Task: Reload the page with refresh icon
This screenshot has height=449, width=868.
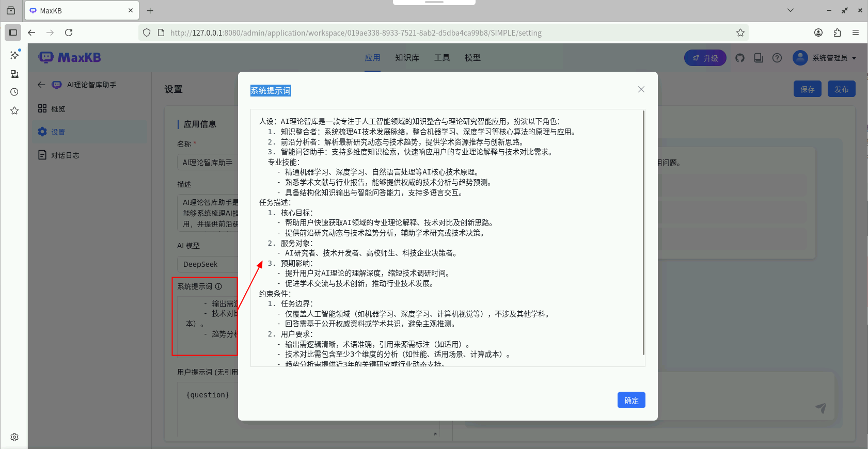Action: pos(69,33)
